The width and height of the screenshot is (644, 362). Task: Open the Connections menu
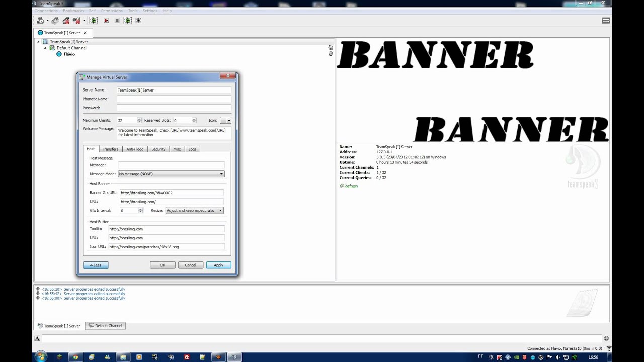coord(46,11)
